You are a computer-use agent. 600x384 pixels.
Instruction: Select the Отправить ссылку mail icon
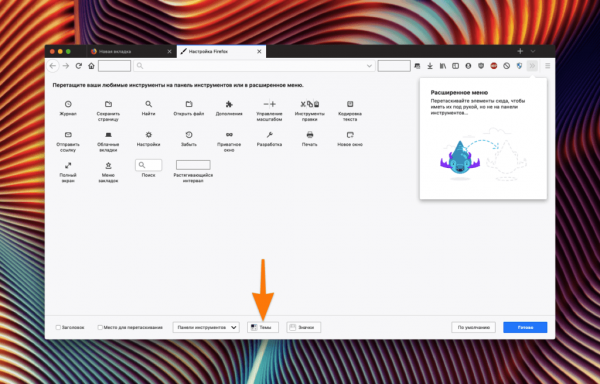[x=68, y=135]
